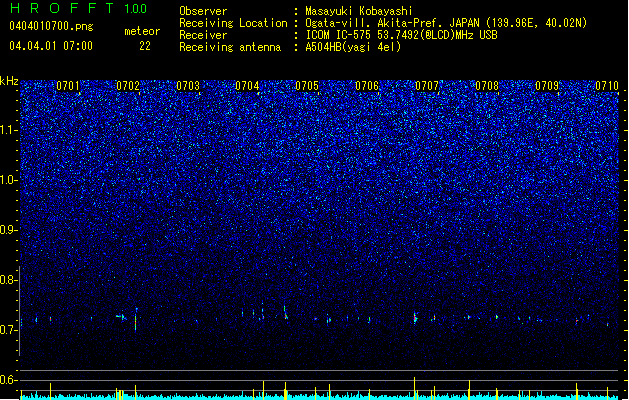The image size is (629, 400).
Task: Click the 0.8 kHz axis label
Action: tap(8, 280)
